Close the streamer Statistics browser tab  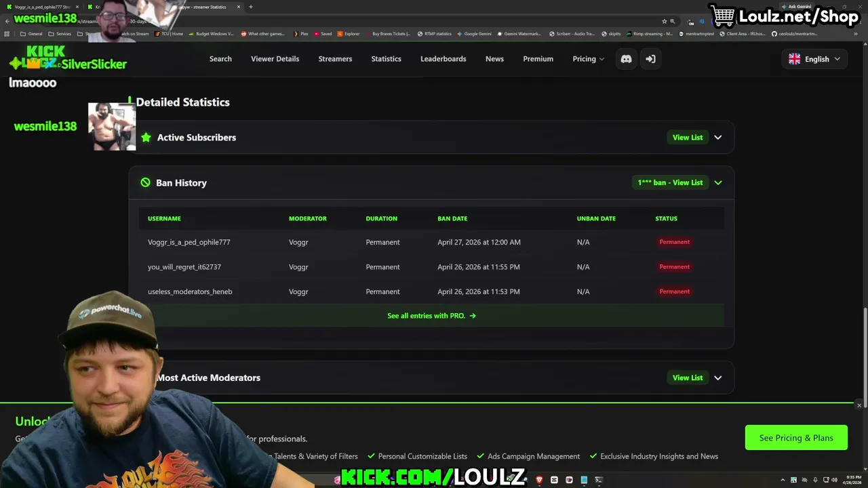[x=239, y=7]
